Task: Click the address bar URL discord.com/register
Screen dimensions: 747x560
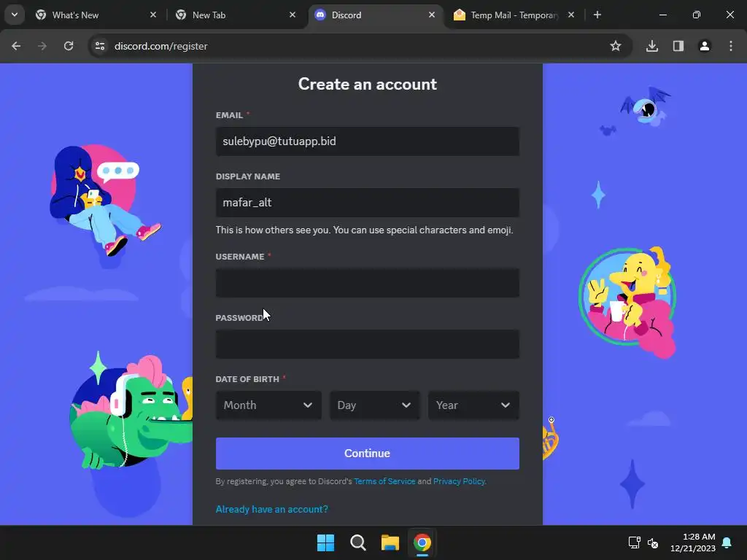Action: click(x=161, y=46)
